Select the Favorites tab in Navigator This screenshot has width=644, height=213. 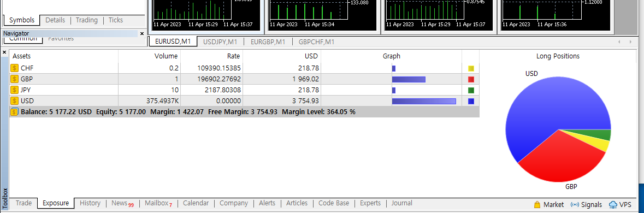tap(61, 39)
